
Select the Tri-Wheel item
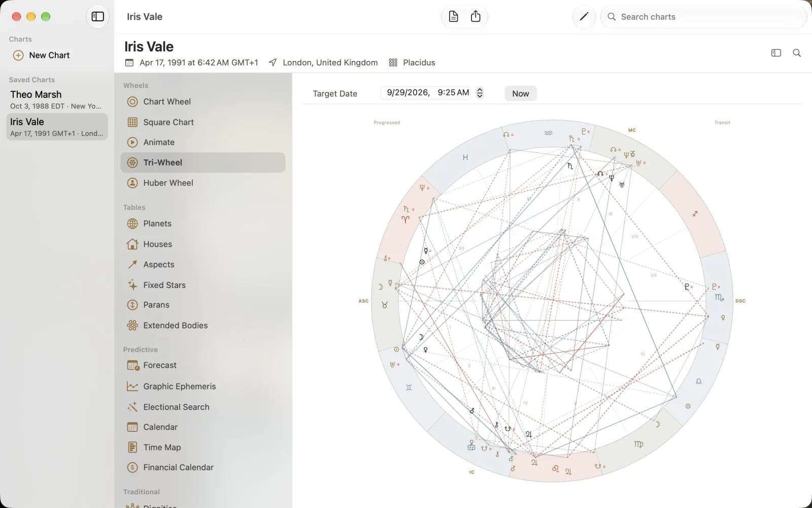pos(203,163)
